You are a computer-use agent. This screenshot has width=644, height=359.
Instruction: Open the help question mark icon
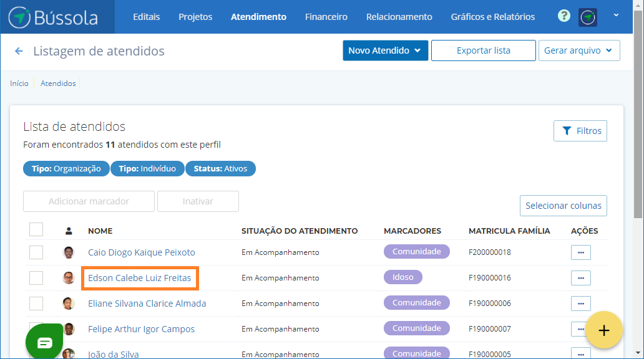coord(564,16)
